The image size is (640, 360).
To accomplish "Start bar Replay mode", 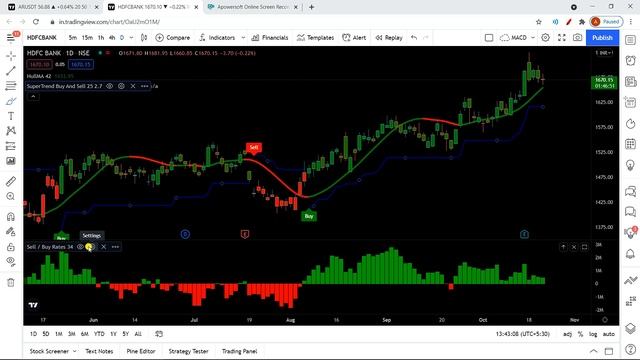I will tap(389, 38).
